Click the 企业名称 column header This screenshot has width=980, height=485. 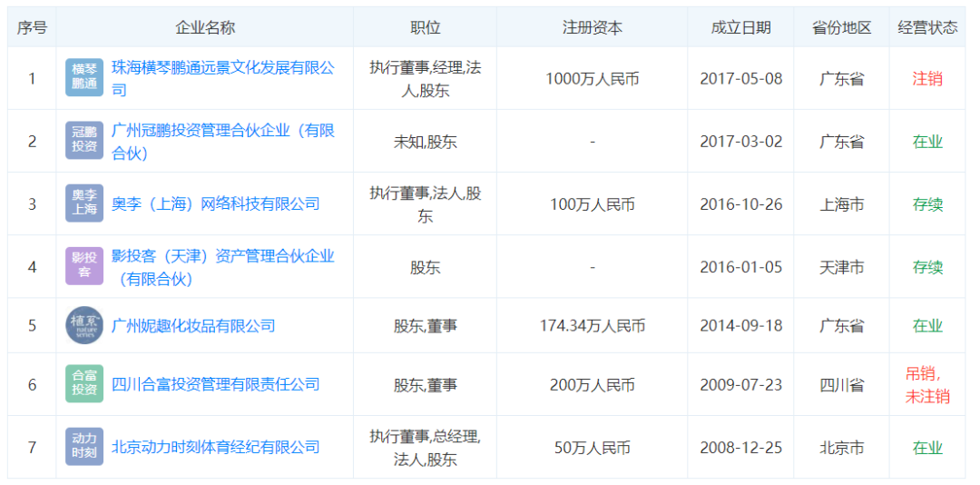(x=205, y=27)
